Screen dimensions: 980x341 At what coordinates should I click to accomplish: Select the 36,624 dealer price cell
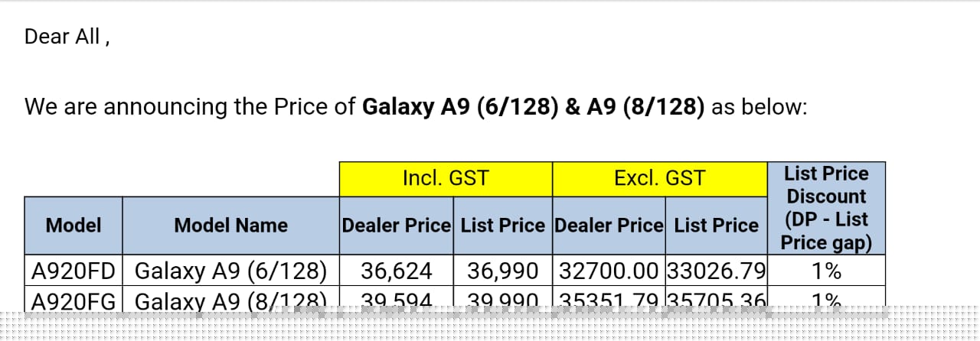click(x=397, y=271)
